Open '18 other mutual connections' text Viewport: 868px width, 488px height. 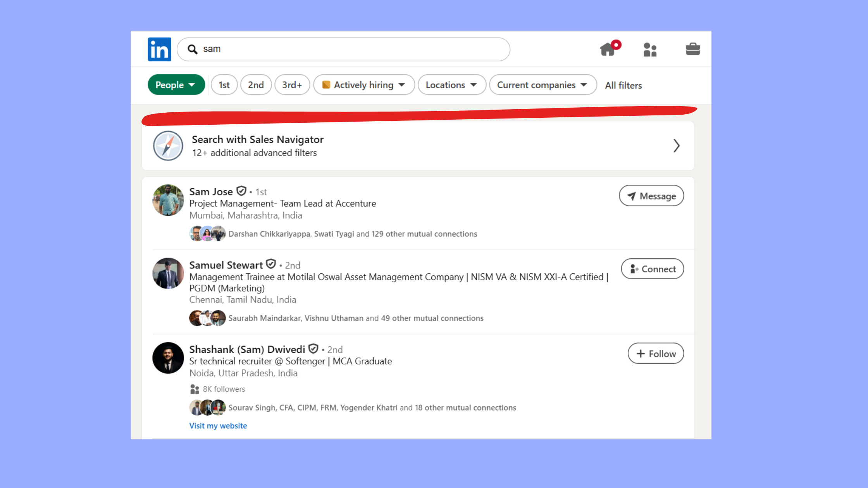pyautogui.click(x=465, y=408)
